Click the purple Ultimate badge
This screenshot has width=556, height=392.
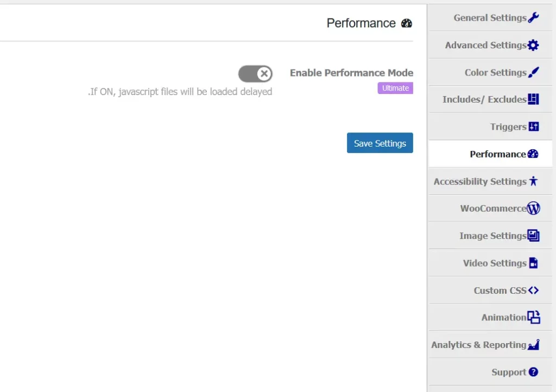point(395,88)
